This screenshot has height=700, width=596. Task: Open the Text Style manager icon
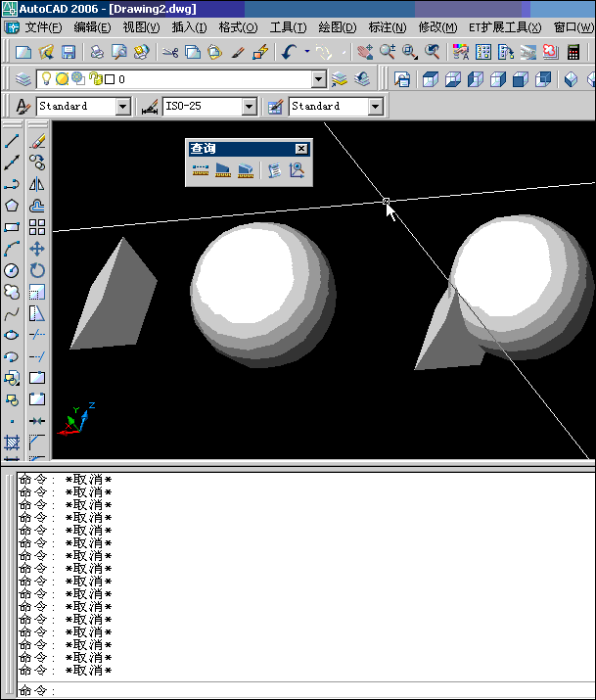pyautogui.click(x=23, y=107)
